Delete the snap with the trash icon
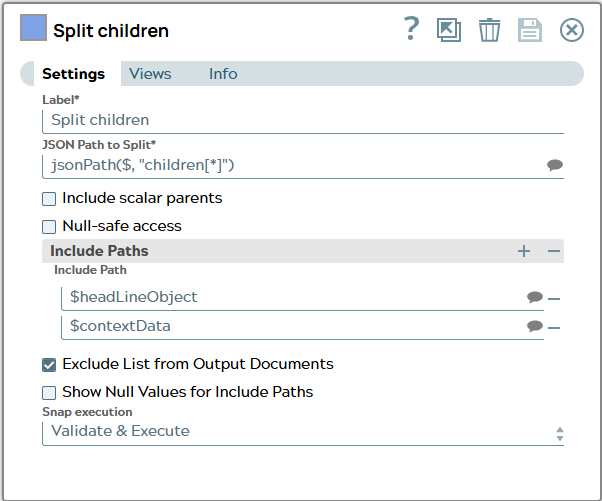This screenshot has width=602, height=501. [490, 30]
